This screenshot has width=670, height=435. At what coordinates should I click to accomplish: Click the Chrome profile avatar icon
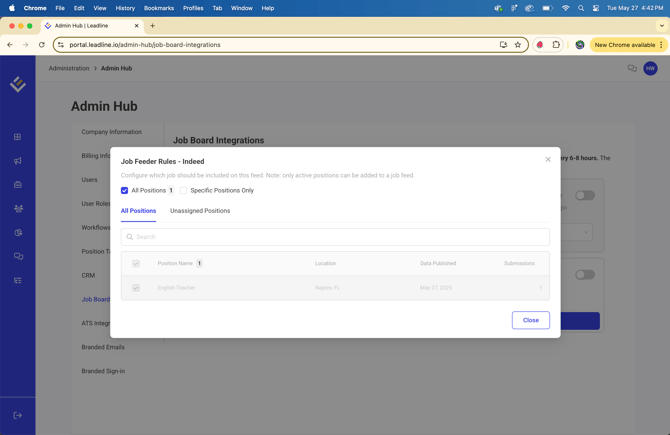580,44
